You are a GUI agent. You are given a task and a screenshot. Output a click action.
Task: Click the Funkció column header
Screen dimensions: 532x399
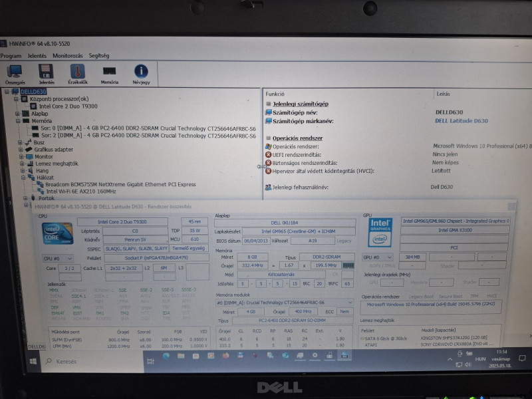click(x=275, y=94)
